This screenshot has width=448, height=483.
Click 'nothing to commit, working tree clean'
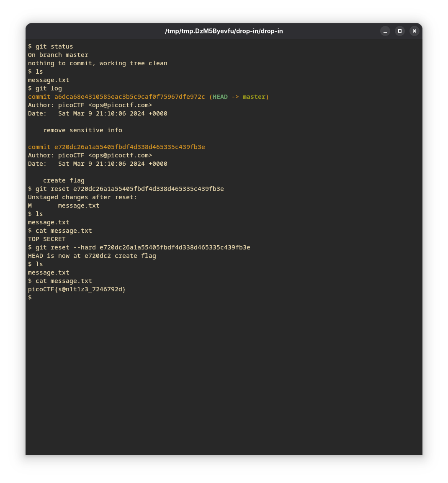[x=98, y=63]
